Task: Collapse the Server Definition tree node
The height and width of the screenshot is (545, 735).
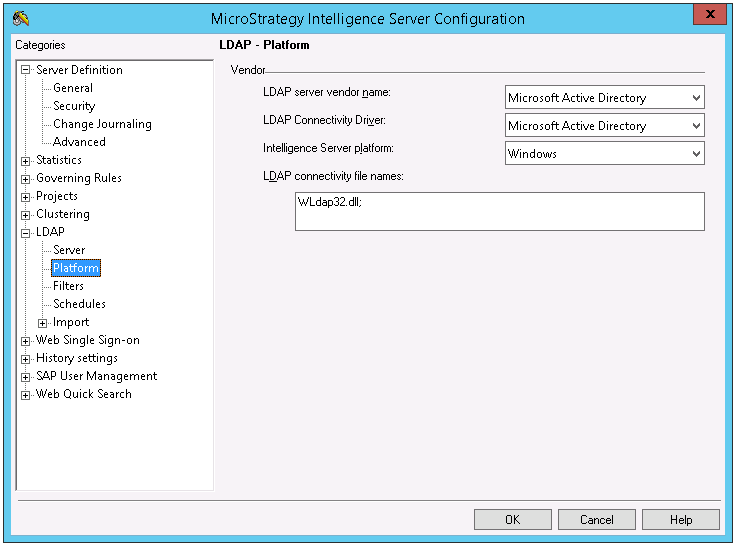Action: pyautogui.click(x=26, y=70)
